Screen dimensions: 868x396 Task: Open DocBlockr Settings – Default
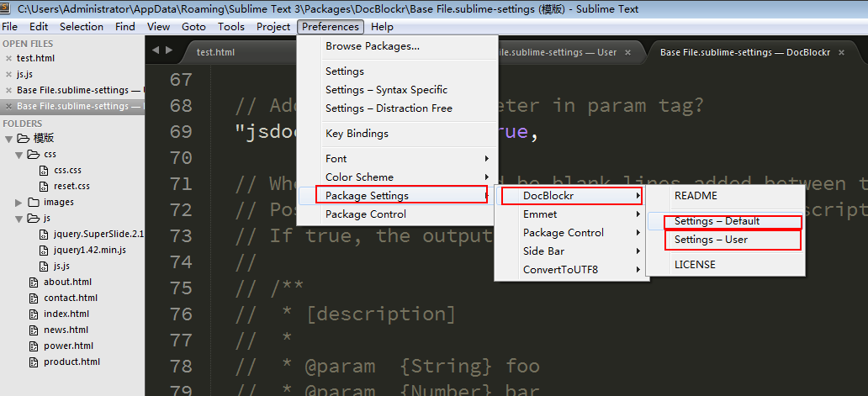pyautogui.click(x=726, y=221)
